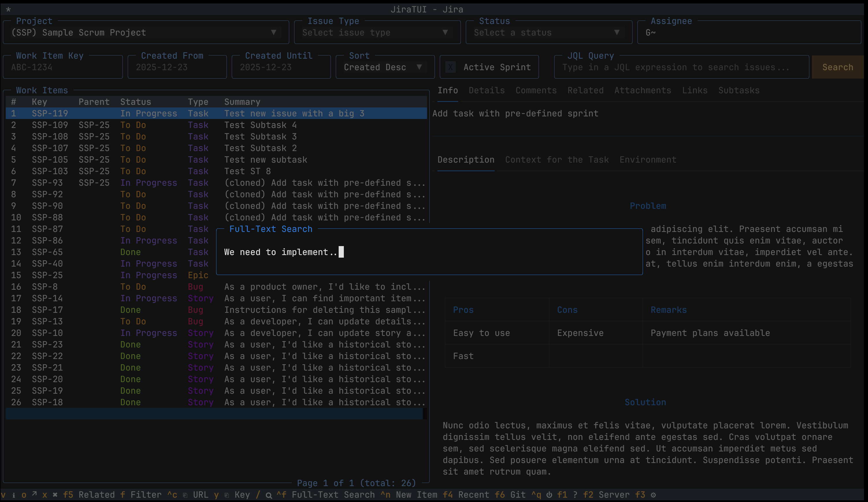Click the Full-Text Search text input
Viewport: 868px width, 502px height.
[x=429, y=252]
